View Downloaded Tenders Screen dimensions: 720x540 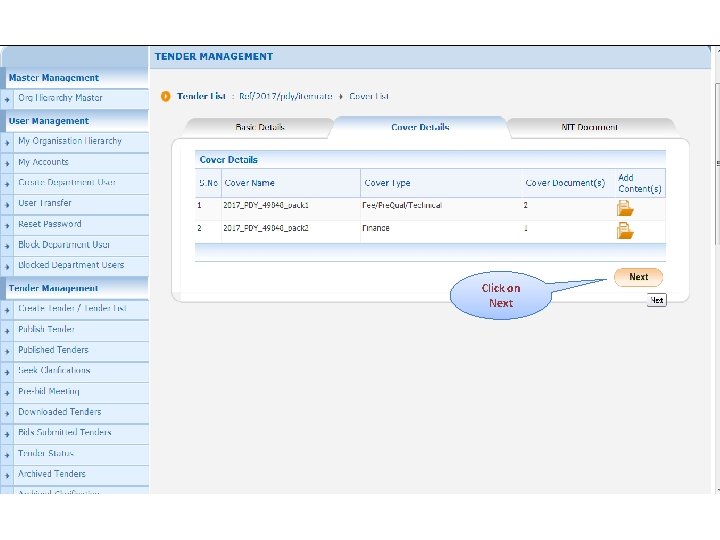click(x=60, y=412)
